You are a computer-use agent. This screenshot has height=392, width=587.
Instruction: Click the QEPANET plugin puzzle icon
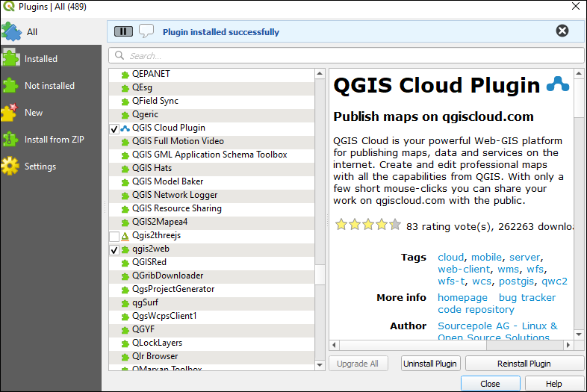125,75
